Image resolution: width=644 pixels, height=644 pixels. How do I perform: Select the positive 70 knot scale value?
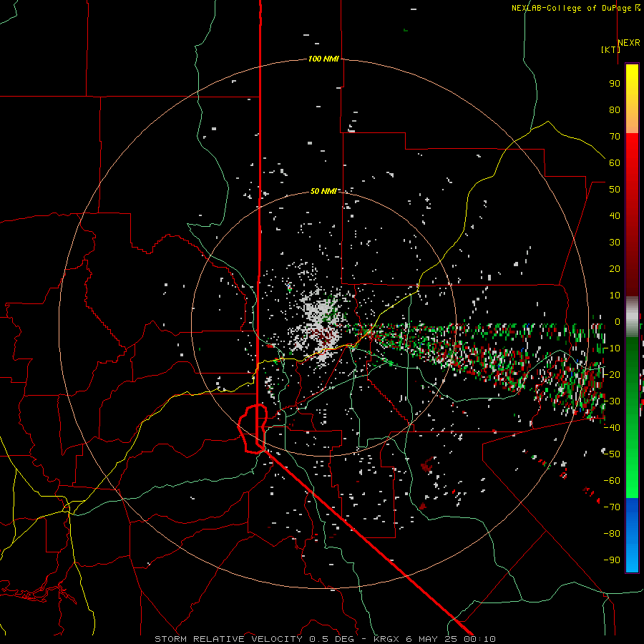[615, 137]
